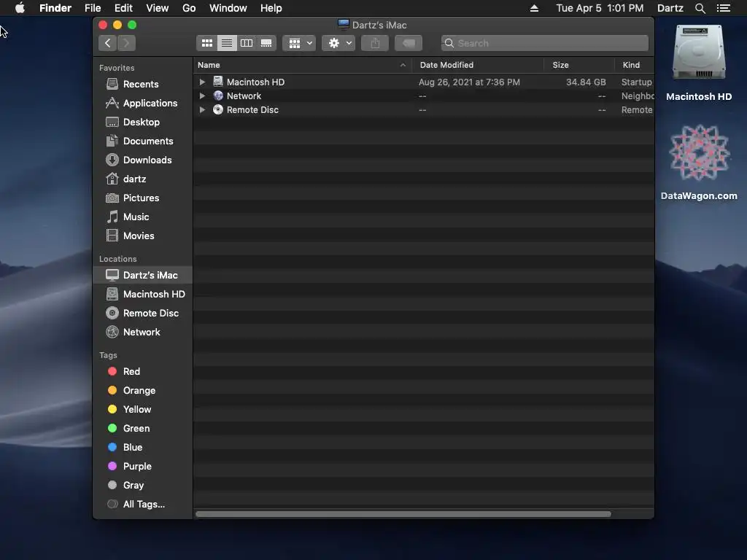Click the Dartz user menu
Viewport: 747px width, 560px height.
[670, 8]
